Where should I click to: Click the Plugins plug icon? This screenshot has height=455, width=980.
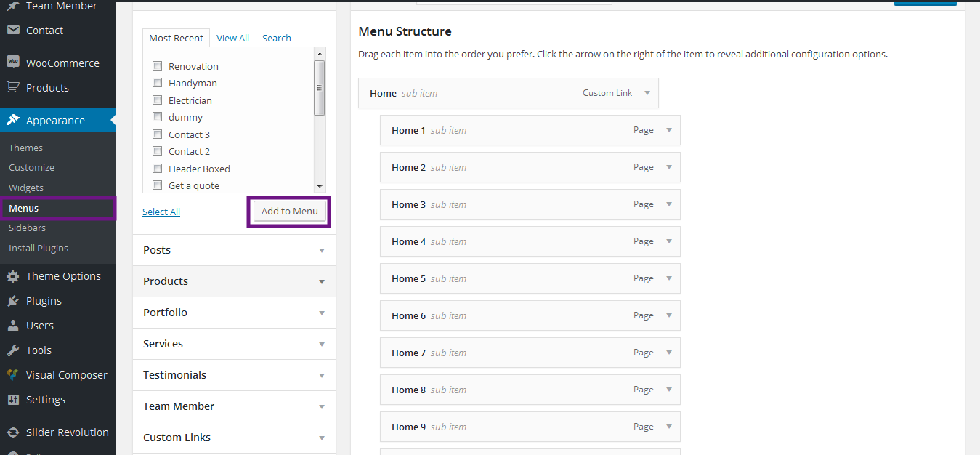[x=13, y=301]
